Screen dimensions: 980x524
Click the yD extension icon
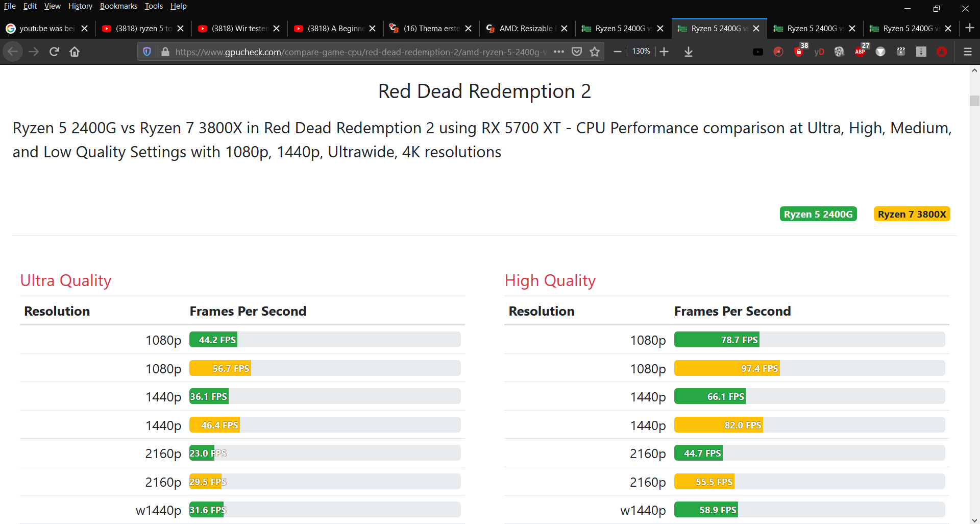coord(819,52)
